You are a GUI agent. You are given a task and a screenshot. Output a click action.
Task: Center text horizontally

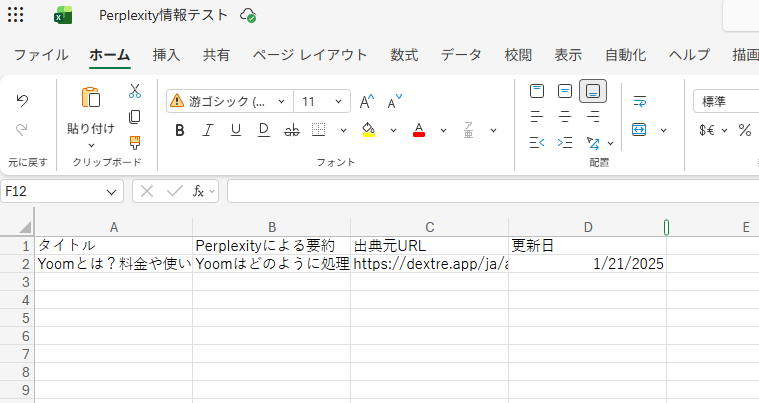pos(565,117)
